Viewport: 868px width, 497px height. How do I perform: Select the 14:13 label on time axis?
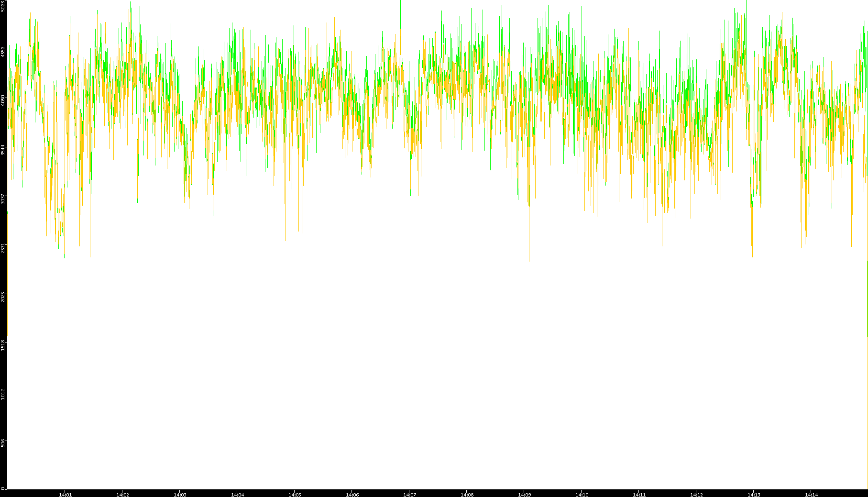click(754, 495)
